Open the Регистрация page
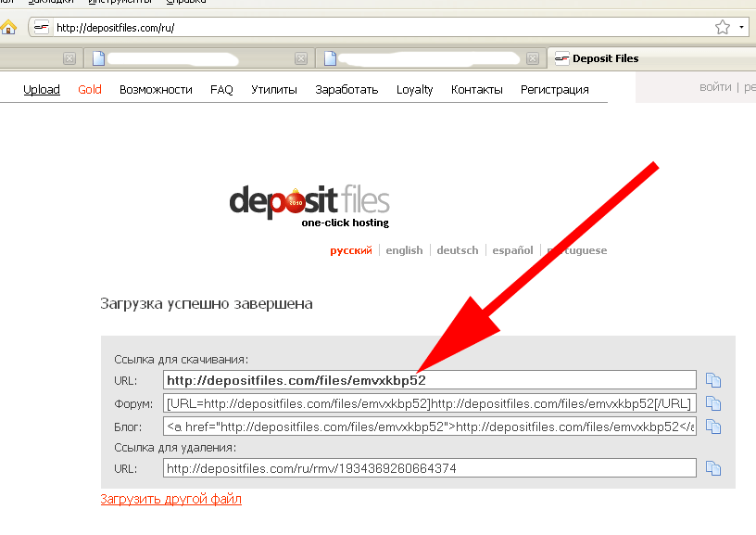 click(554, 90)
